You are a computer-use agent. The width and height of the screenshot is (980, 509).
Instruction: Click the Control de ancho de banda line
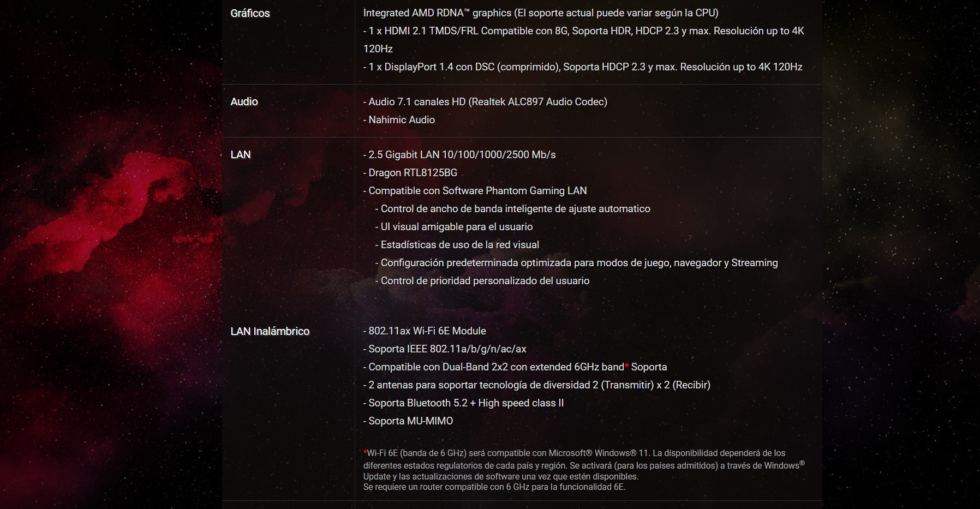512,208
